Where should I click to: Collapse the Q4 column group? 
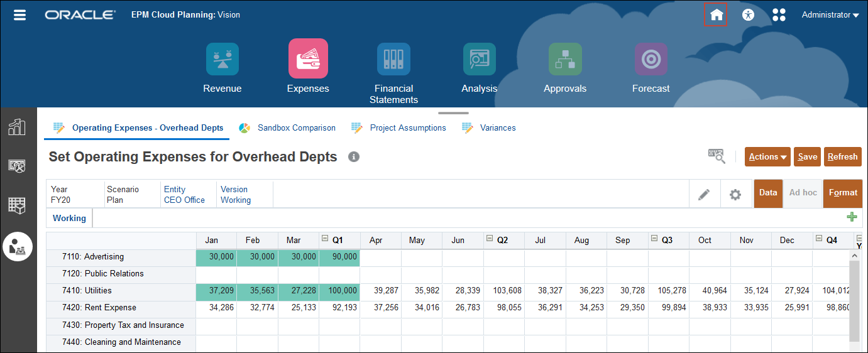point(818,239)
